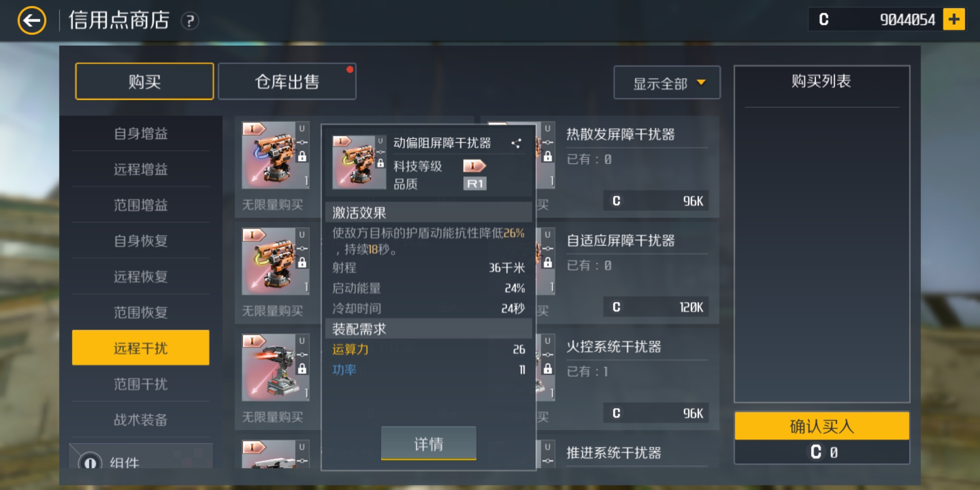Select the 购买 tab
The image size is (980, 490).
pyautogui.click(x=144, y=82)
